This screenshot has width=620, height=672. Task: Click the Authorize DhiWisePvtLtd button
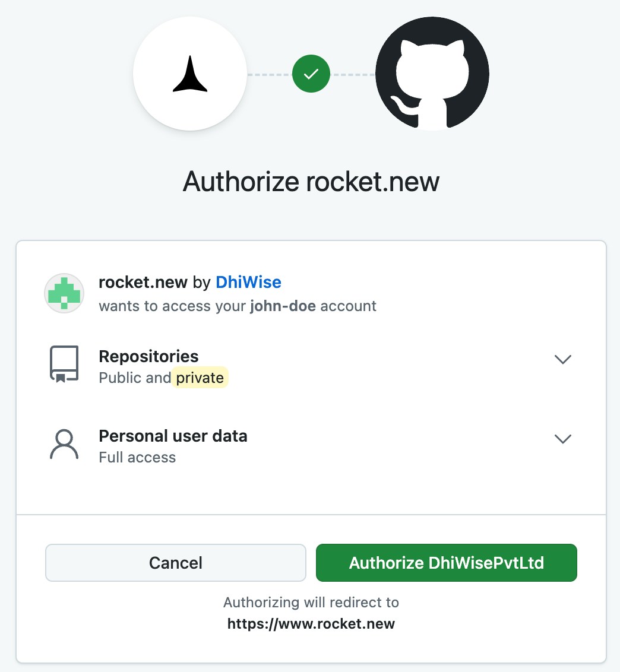(x=446, y=562)
